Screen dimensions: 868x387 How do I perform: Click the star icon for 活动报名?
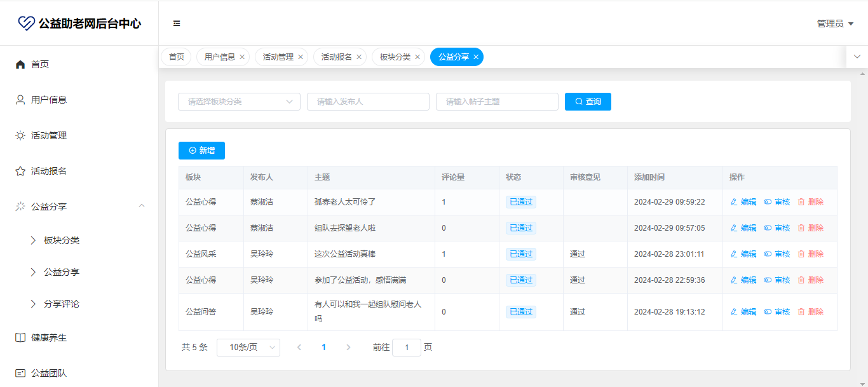pos(20,171)
